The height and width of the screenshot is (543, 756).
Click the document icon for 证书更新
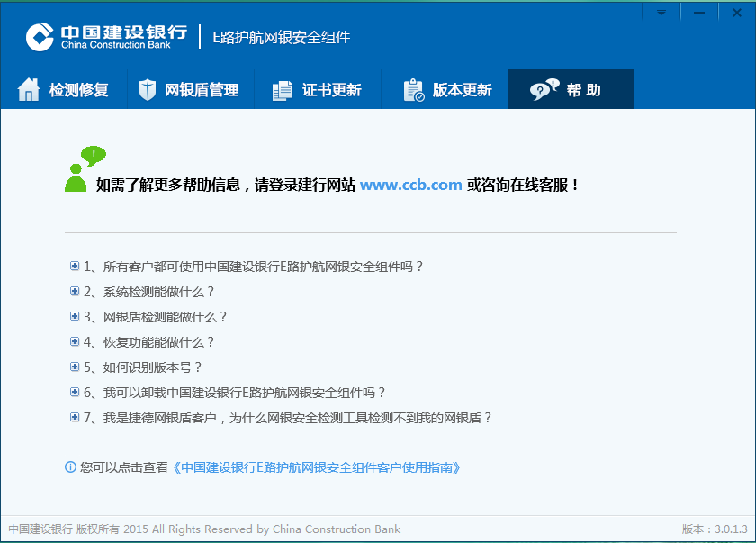282,91
